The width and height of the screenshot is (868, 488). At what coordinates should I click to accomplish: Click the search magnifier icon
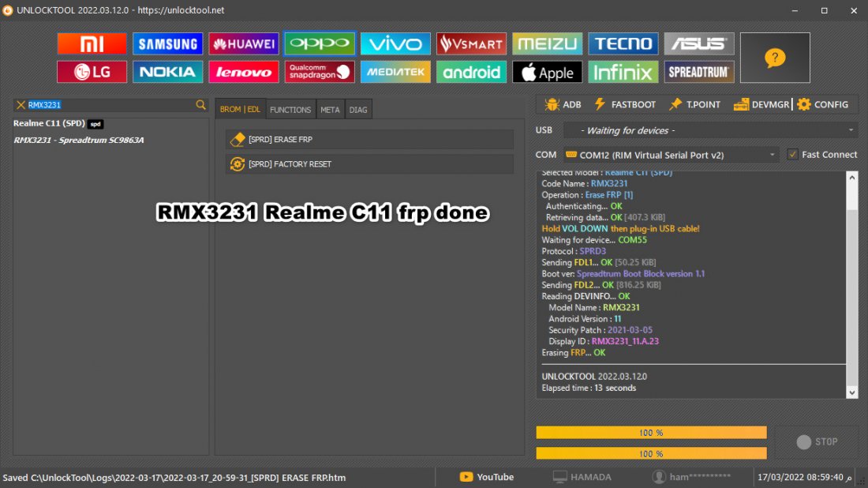pyautogui.click(x=200, y=105)
